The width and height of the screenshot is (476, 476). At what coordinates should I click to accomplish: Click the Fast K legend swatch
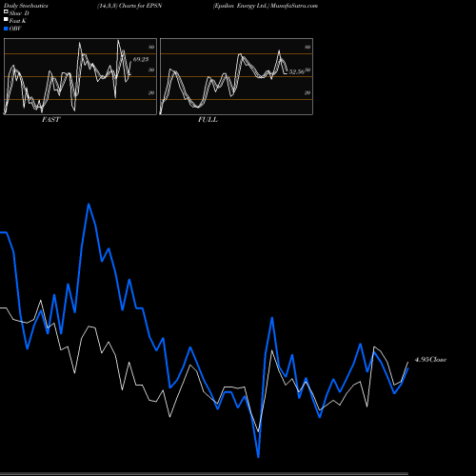point(6,19)
